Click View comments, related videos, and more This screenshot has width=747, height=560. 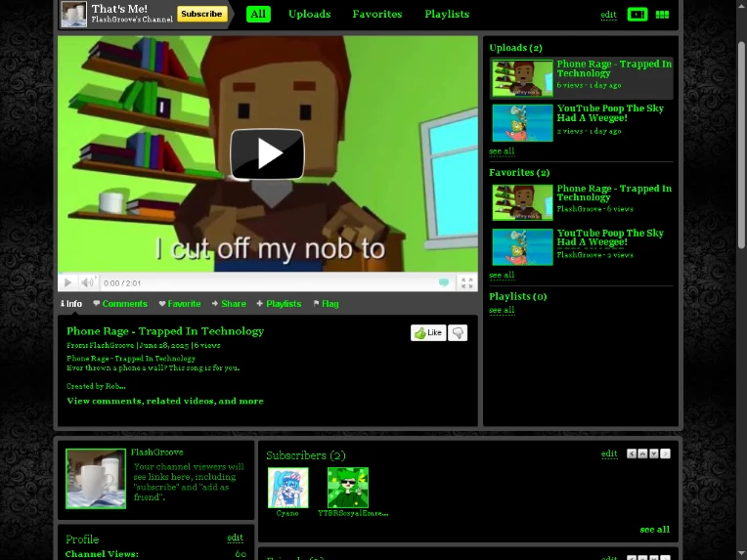[x=165, y=401]
